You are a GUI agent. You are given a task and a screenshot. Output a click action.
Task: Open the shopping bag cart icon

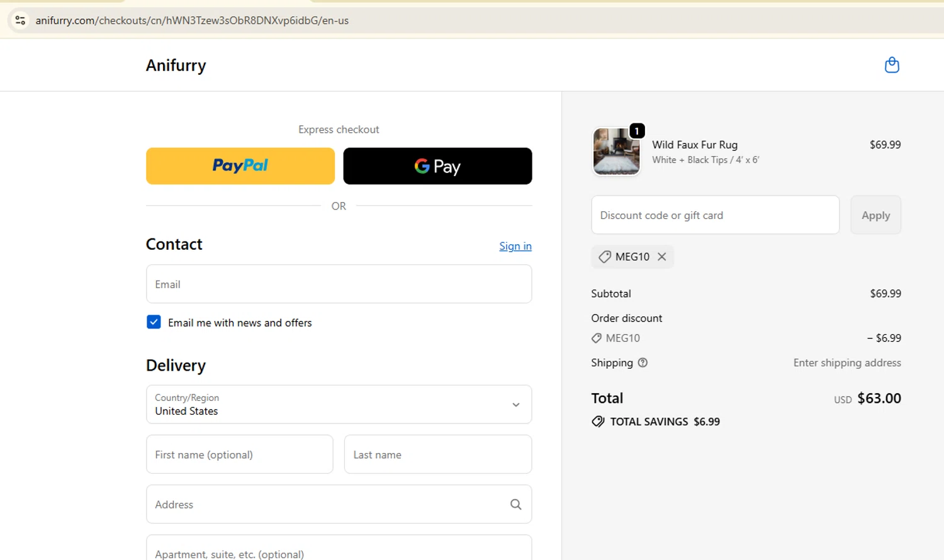point(892,65)
